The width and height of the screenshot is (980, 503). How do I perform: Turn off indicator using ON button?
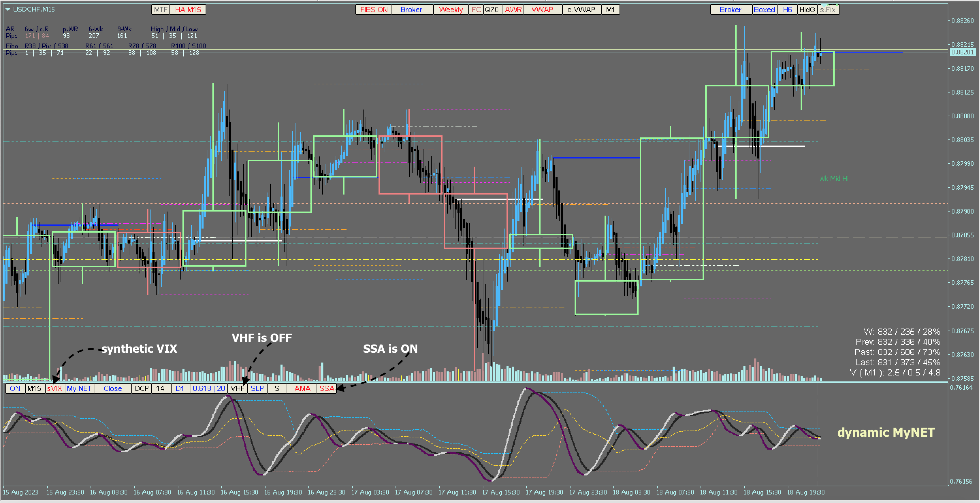tap(15, 388)
